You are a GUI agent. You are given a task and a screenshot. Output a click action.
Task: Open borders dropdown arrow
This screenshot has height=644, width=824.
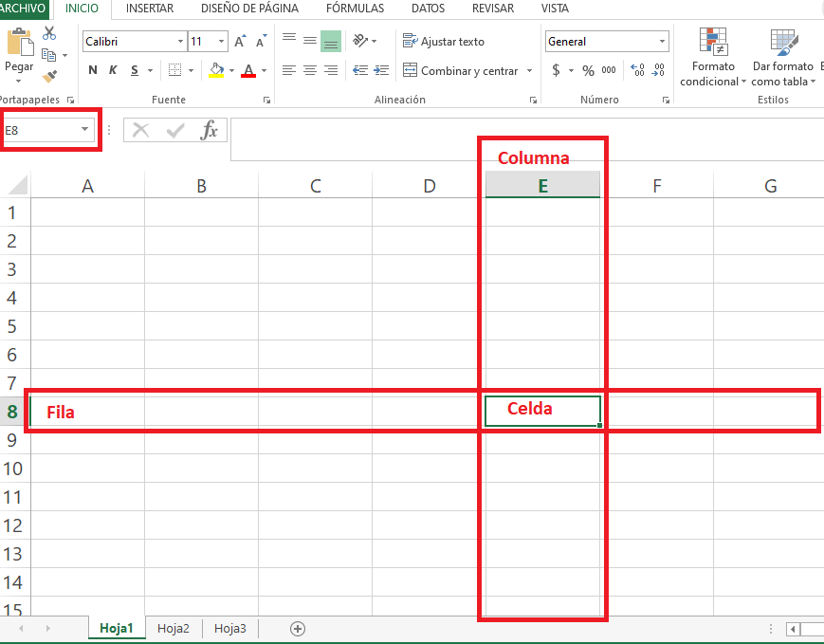tap(191, 70)
